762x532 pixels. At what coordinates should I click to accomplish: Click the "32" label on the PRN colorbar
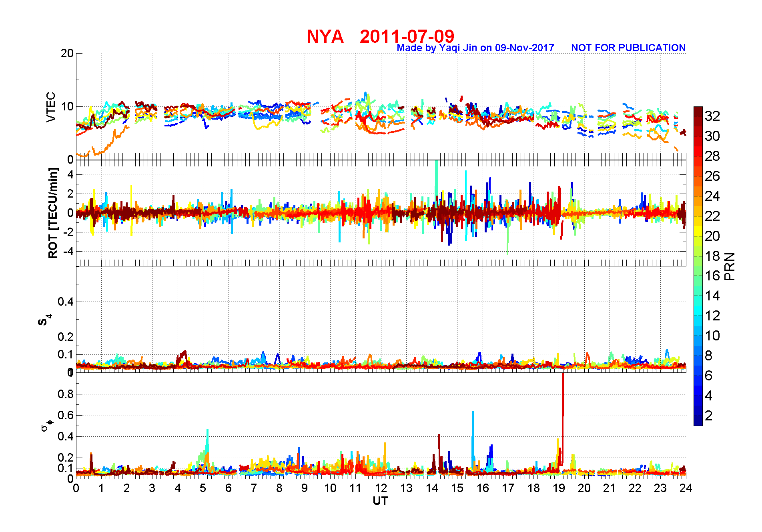[x=712, y=116]
